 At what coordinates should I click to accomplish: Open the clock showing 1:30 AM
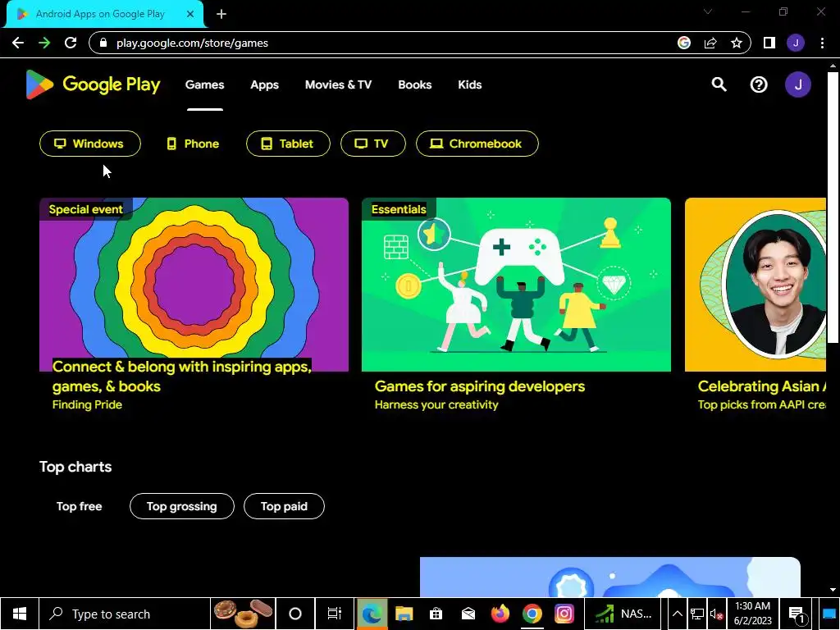point(753,614)
